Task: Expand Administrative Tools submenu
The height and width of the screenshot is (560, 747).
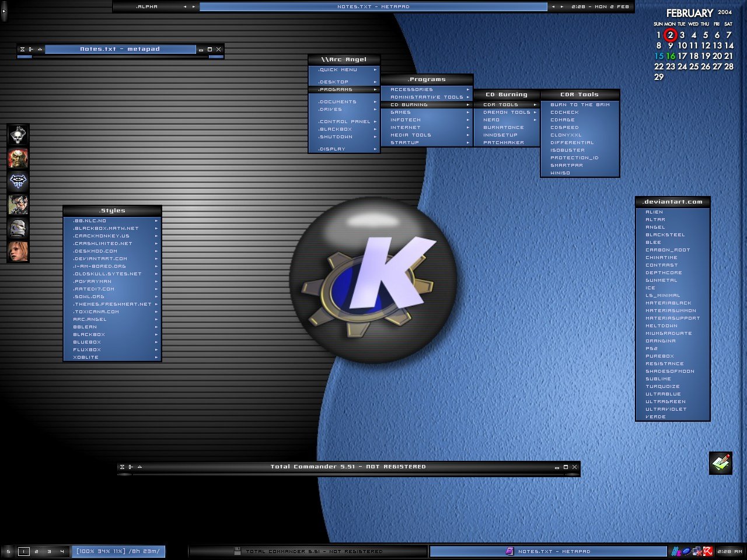Action: click(x=427, y=97)
